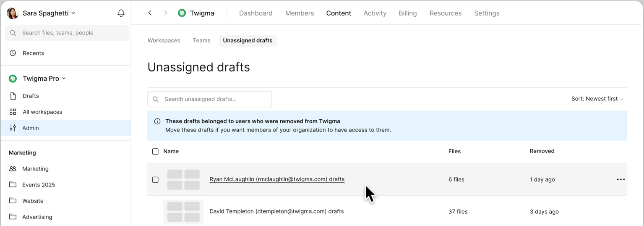The width and height of the screenshot is (644, 226).
Task: Open the Dashboard tab
Action: [256, 13]
